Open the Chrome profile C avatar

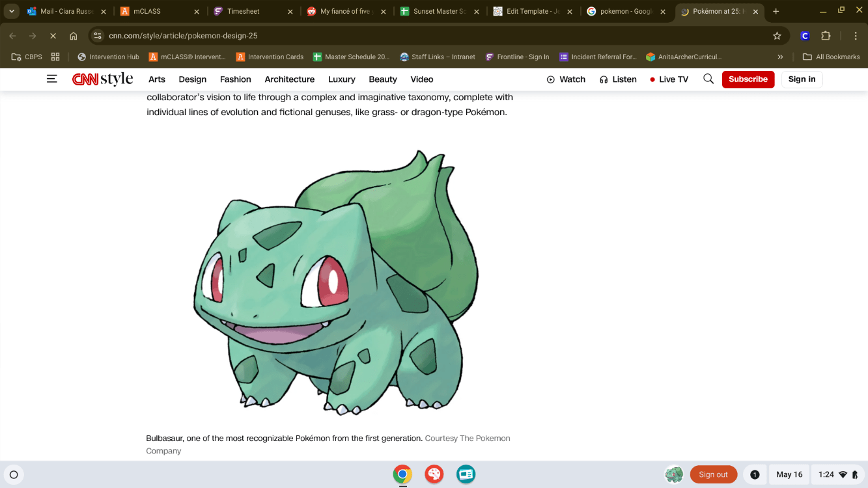(805, 36)
